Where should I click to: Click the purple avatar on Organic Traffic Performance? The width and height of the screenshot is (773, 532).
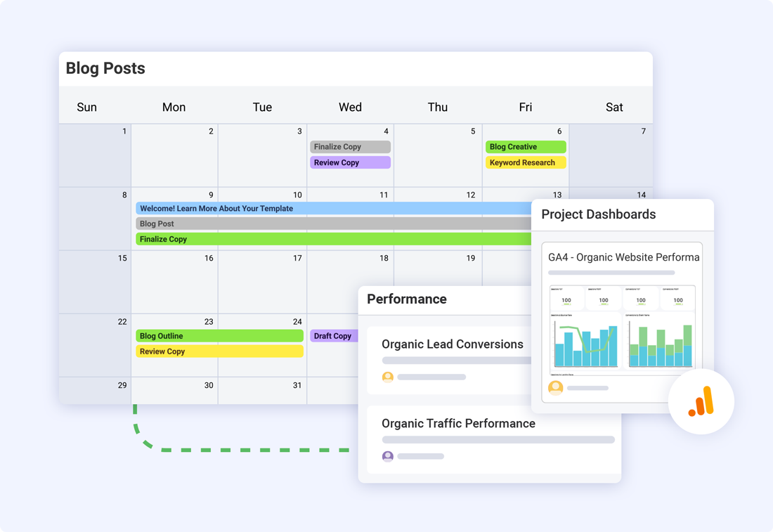pyautogui.click(x=388, y=456)
